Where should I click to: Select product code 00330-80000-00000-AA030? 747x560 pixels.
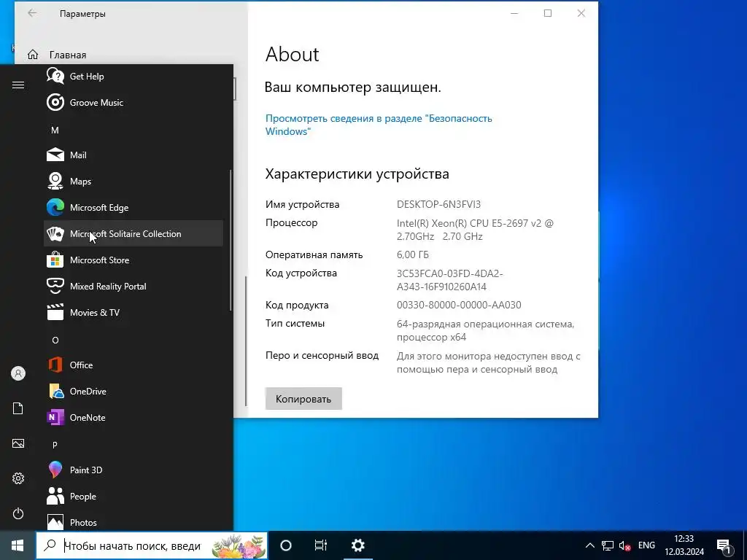click(459, 305)
